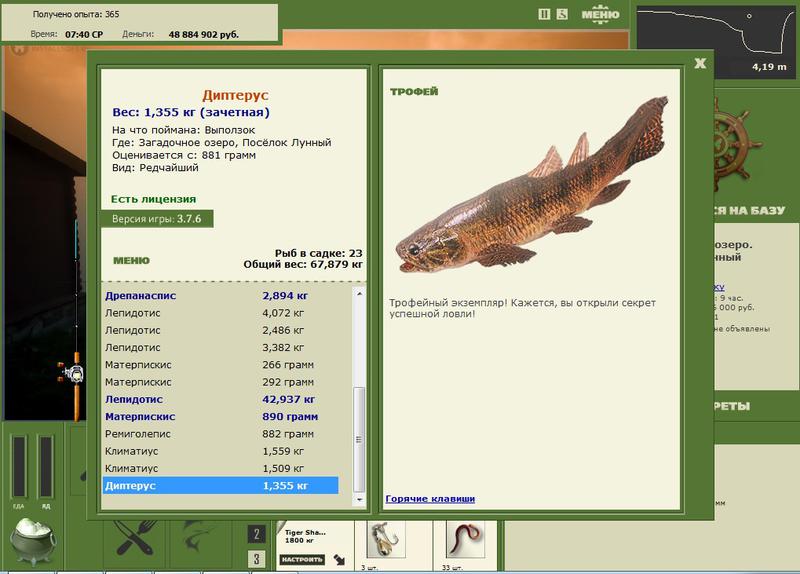Screen dimensions: 800x574
Task: Click the alcohol level bar beside ЕДА
Action: coord(46,466)
